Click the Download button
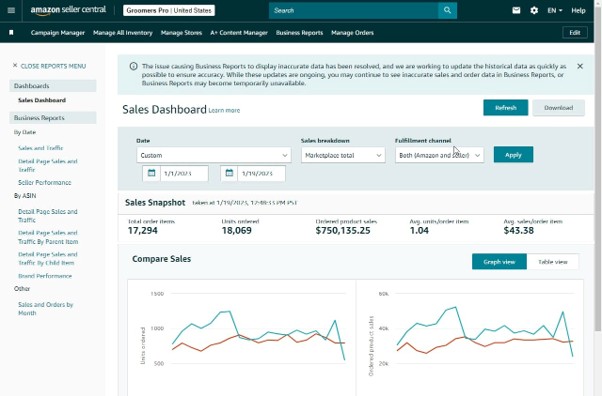 559,108
